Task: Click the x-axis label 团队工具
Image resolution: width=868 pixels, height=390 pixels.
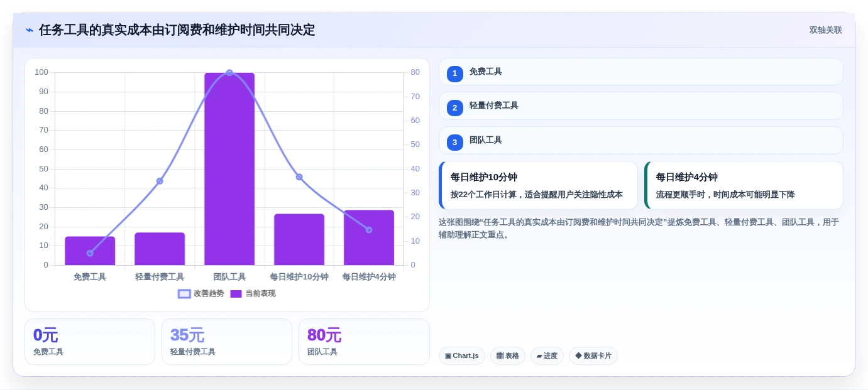Action: point(229,277)
